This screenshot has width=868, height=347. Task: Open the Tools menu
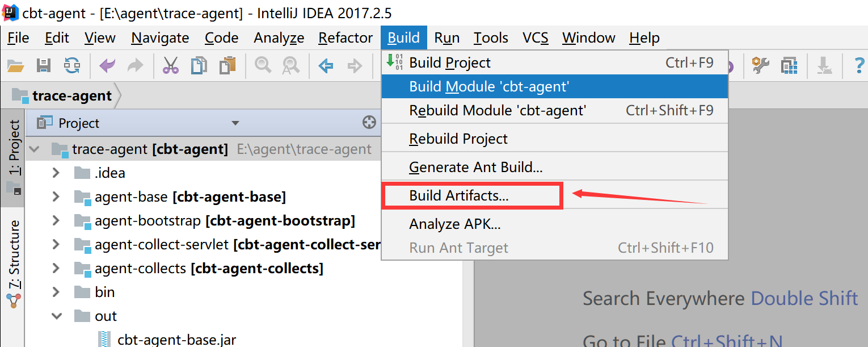491,38
